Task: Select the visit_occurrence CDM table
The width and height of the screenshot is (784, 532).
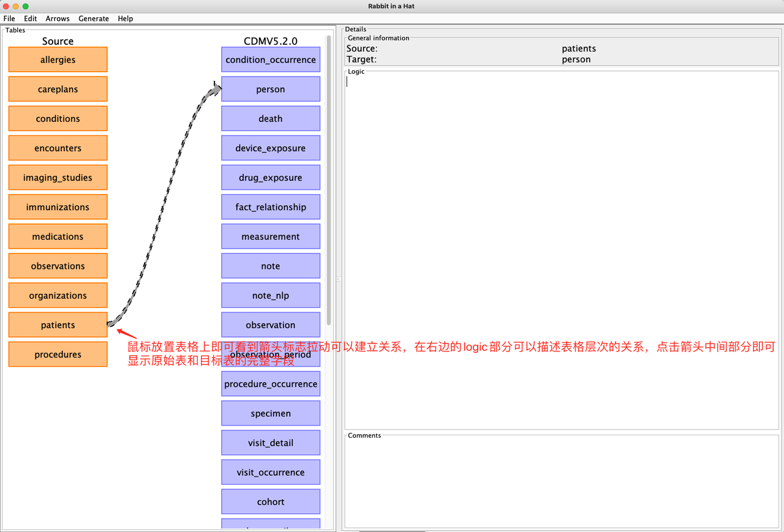Action: point(270,472)
